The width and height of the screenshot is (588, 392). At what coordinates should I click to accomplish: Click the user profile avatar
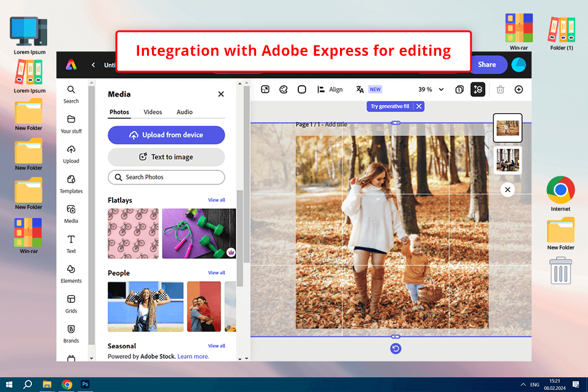tap(519, 64)
